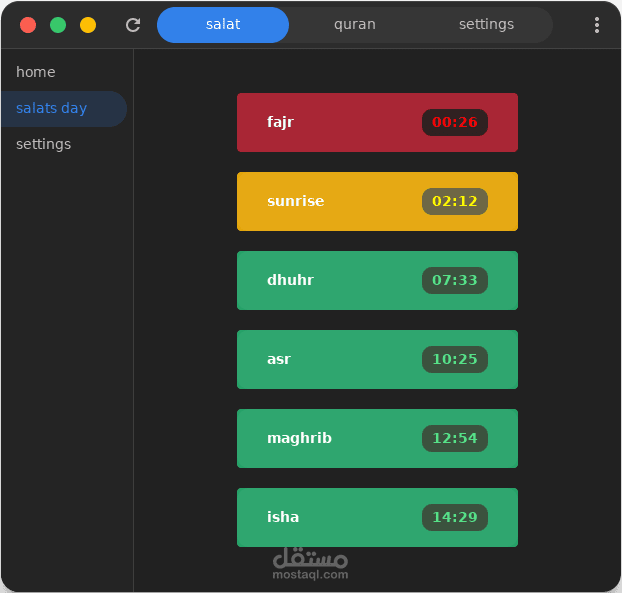This screenshot has height=593, width=622.
Task: Go to home in the sidebar
Action: [64, 72]
